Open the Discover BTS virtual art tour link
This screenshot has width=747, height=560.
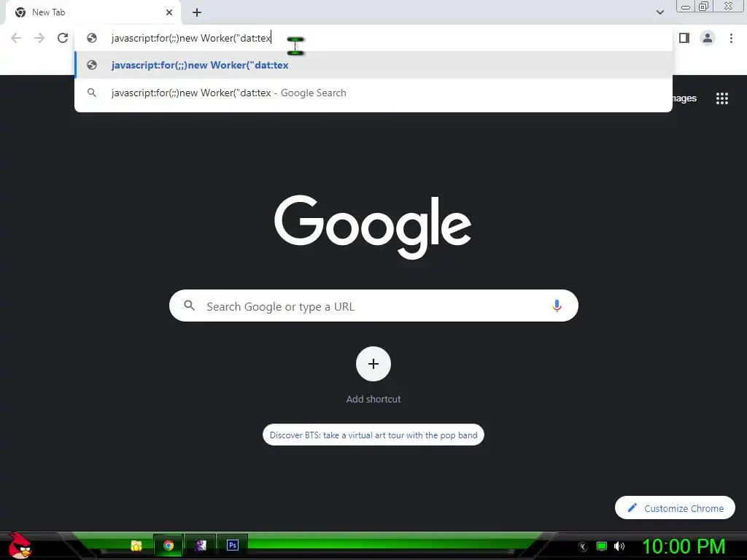coord(373,435)
